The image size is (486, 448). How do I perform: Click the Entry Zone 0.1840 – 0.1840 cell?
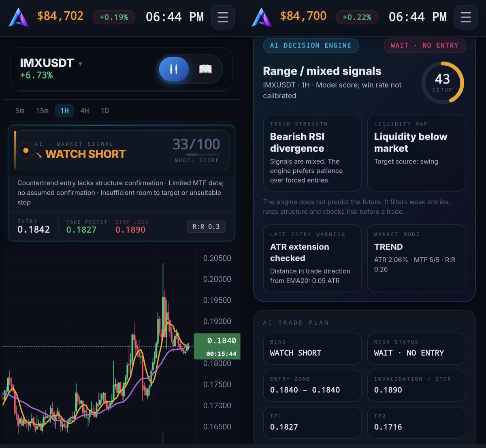point(312,386)
